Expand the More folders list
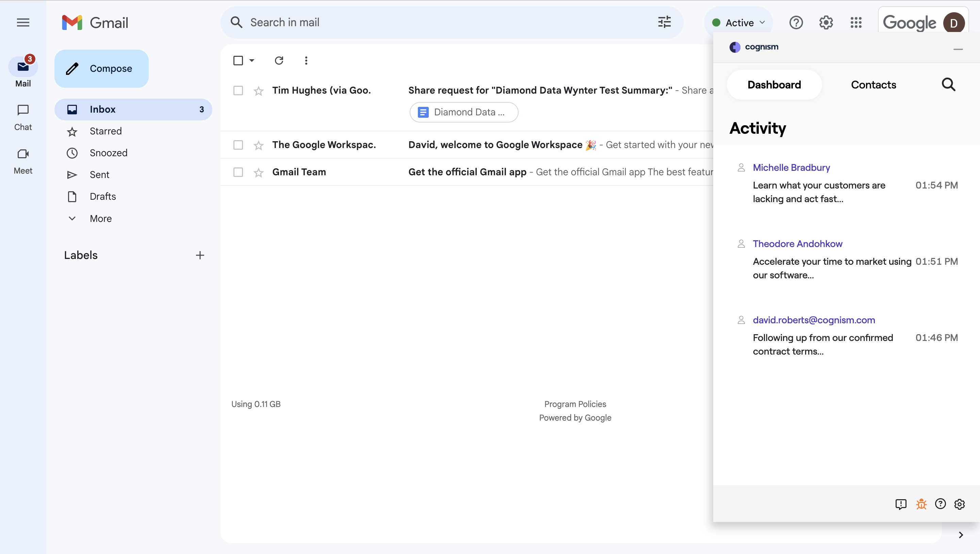 pyautogui.click(x=100, y=218)
